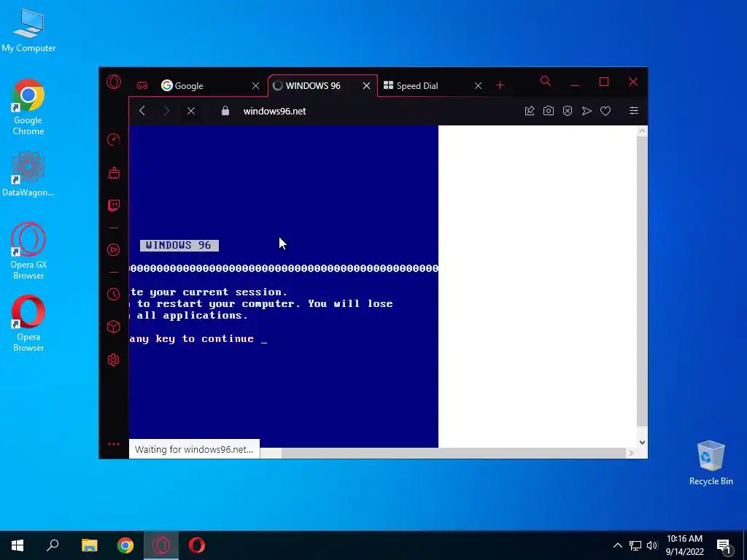
Task: Go back to previous page
Action: coord(142,111)
